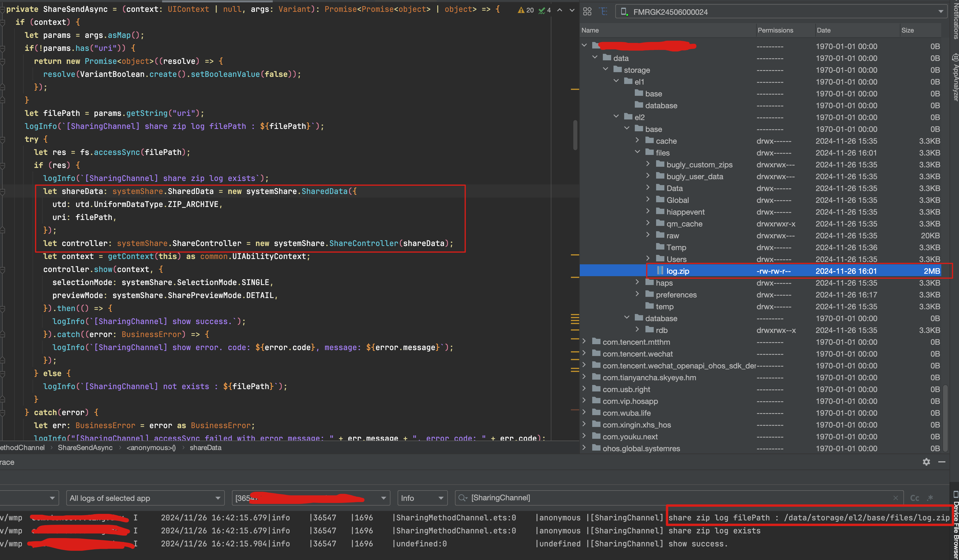This screenshot has height=560, width=959.
Task: Expand the bugly_custom_zips folder
Action: click(x=648, y=164)
